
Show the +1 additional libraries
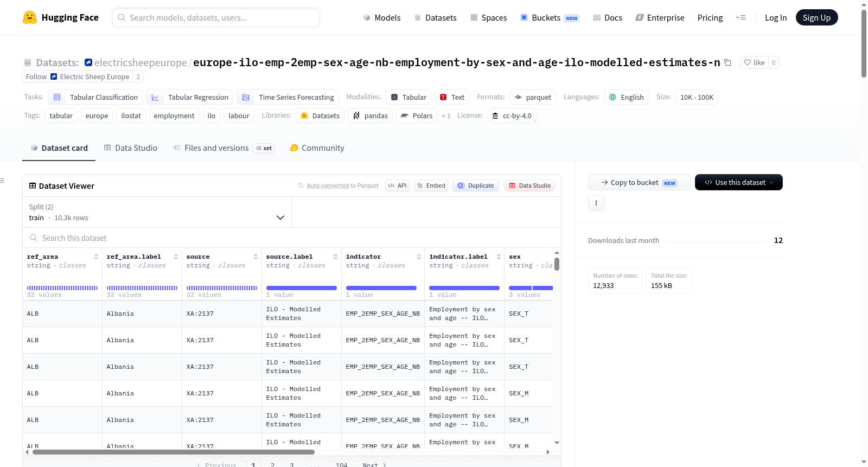446,116
